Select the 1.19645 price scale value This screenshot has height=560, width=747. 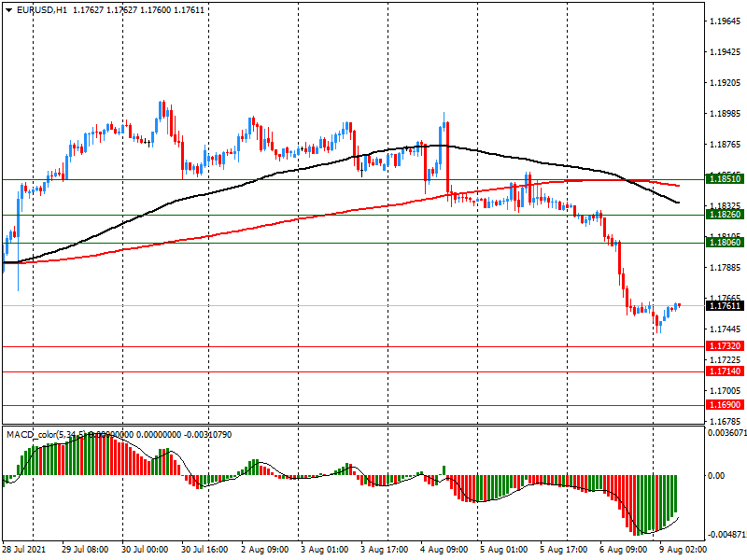click(726, 21)
